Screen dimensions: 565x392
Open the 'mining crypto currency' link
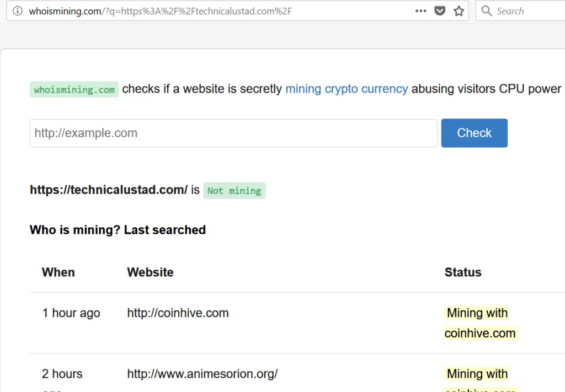(347, 88)
